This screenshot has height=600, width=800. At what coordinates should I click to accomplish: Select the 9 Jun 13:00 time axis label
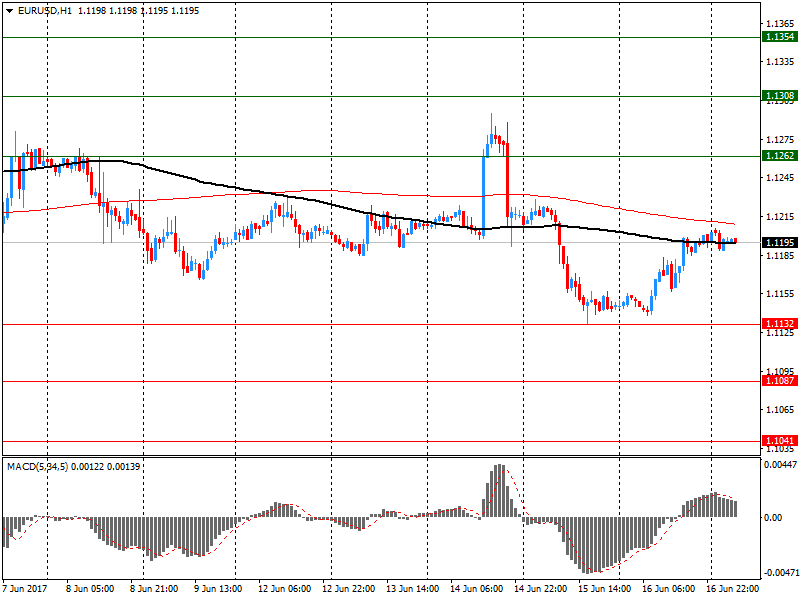[x=218, y=588]
